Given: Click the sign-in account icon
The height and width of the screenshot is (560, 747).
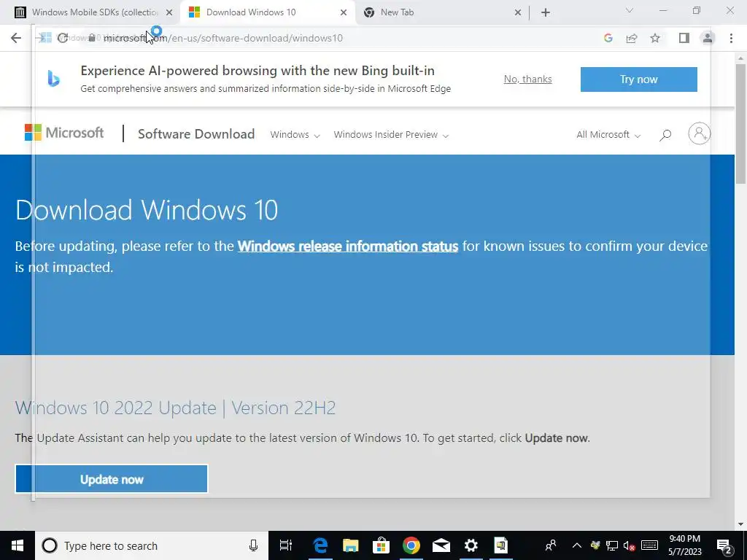Looking at the screenshot, I should click(699, 134).
